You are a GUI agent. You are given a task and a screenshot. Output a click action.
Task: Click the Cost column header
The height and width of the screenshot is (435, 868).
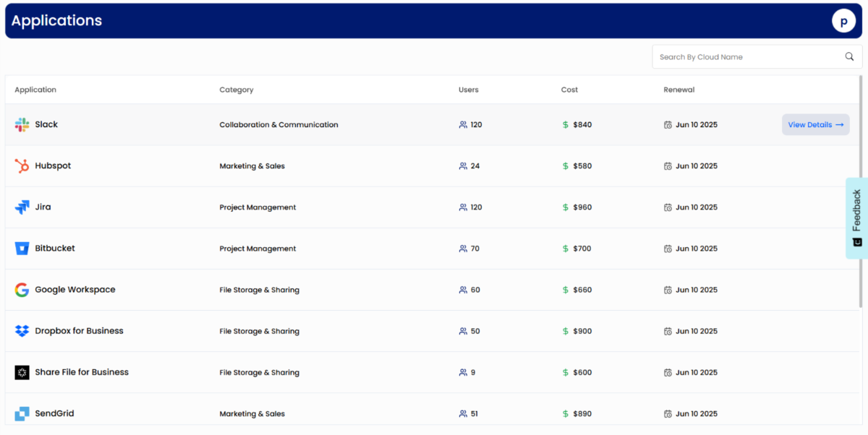(570, 90)
